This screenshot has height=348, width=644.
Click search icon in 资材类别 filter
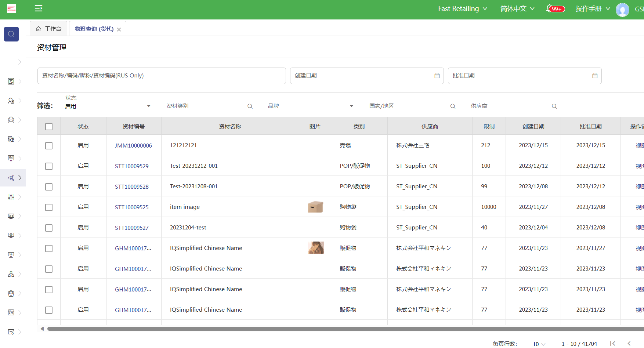point(250,106)
